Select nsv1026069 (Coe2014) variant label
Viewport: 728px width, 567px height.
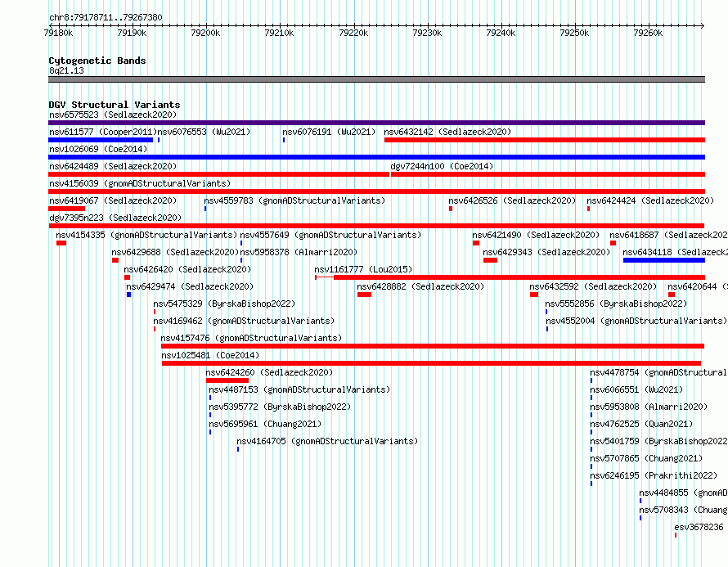point(98,149)
